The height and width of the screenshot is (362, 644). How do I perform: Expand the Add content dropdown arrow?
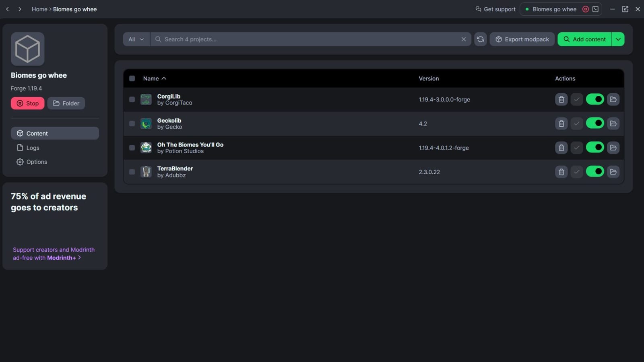coord(618,39)
